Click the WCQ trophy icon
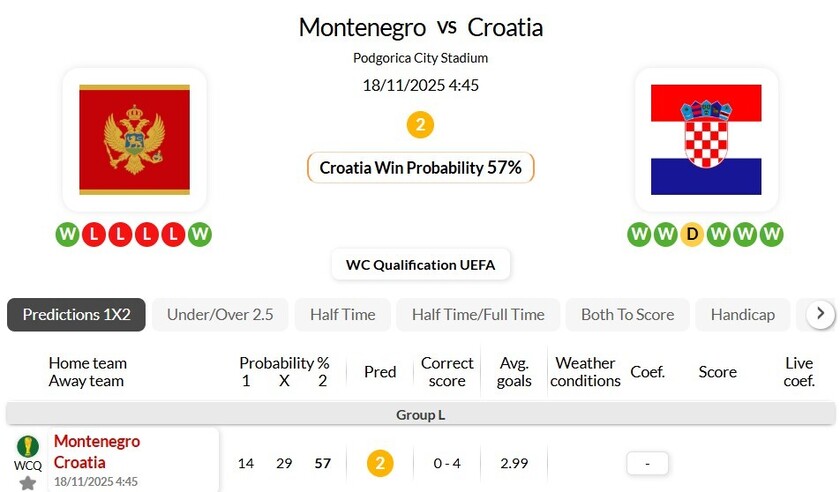Screen dimensions: 840x492 pyautogui.click(x=28, y=446)
